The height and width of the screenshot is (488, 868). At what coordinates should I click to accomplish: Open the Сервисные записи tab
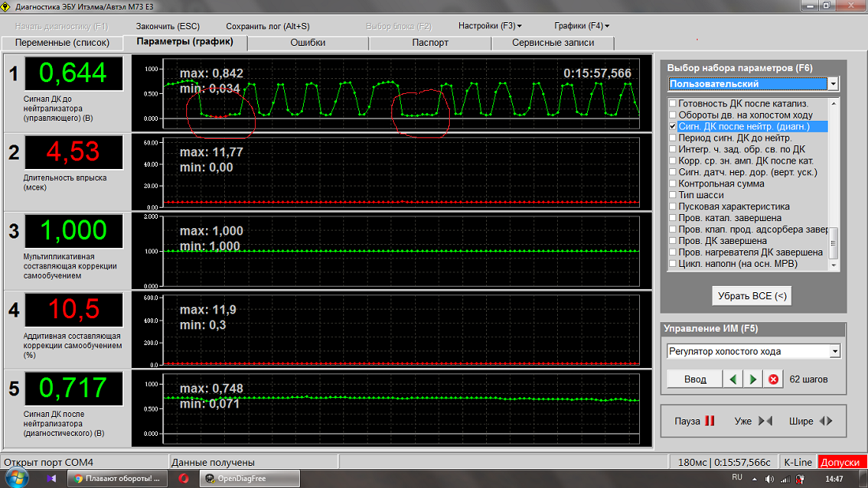tap(552, 43)
